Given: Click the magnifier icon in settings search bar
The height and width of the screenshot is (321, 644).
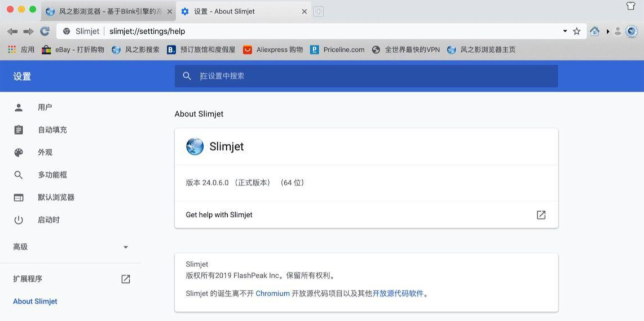Looking at the screenshot, I should (x=187, y=76).
